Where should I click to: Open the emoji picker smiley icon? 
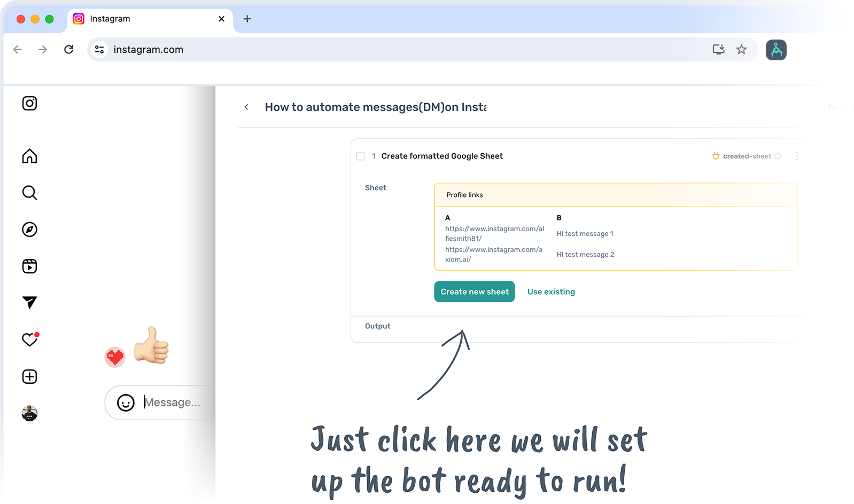coord(126,403)
